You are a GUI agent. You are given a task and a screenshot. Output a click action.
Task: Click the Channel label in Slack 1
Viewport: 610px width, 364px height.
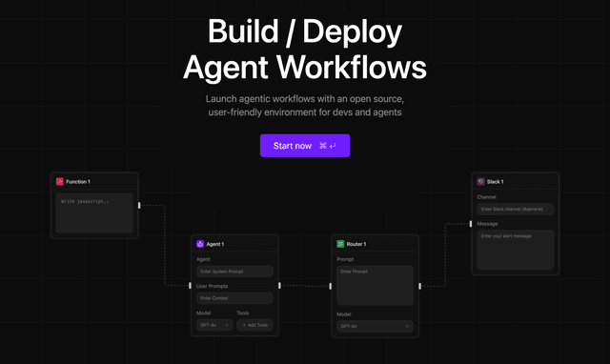(486, 197)
